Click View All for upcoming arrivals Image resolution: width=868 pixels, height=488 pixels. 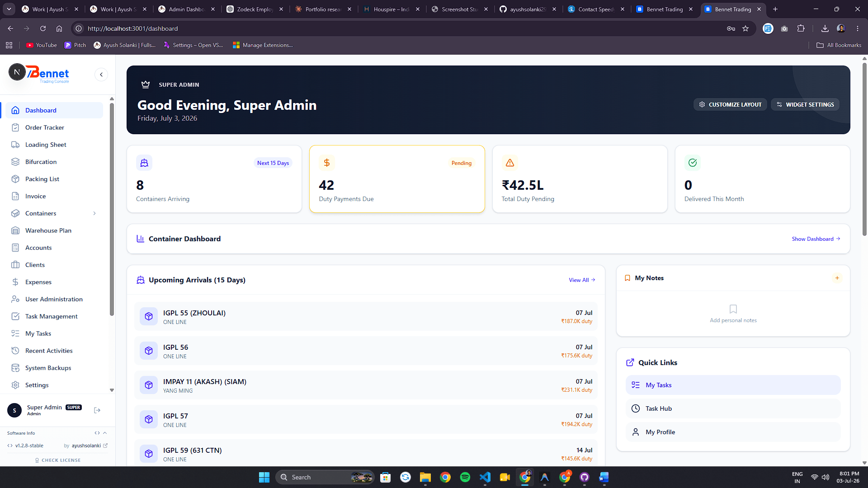(582, 280)
